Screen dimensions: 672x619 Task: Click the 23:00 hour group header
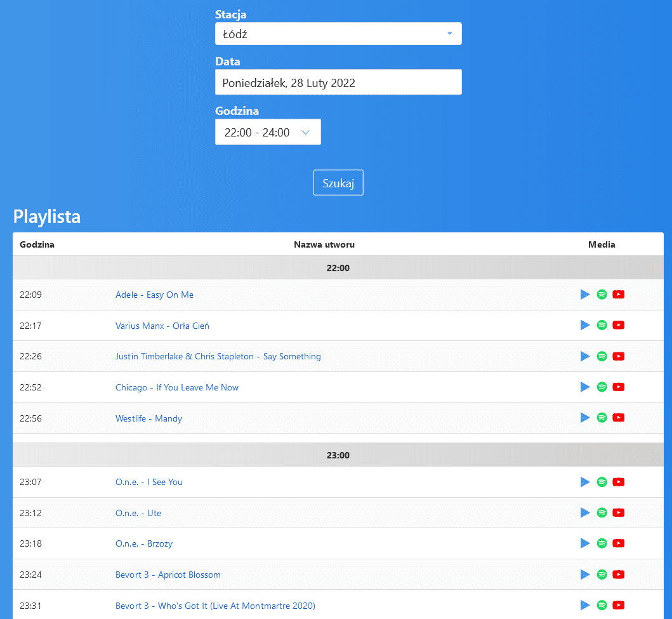(x=338, y=455)
